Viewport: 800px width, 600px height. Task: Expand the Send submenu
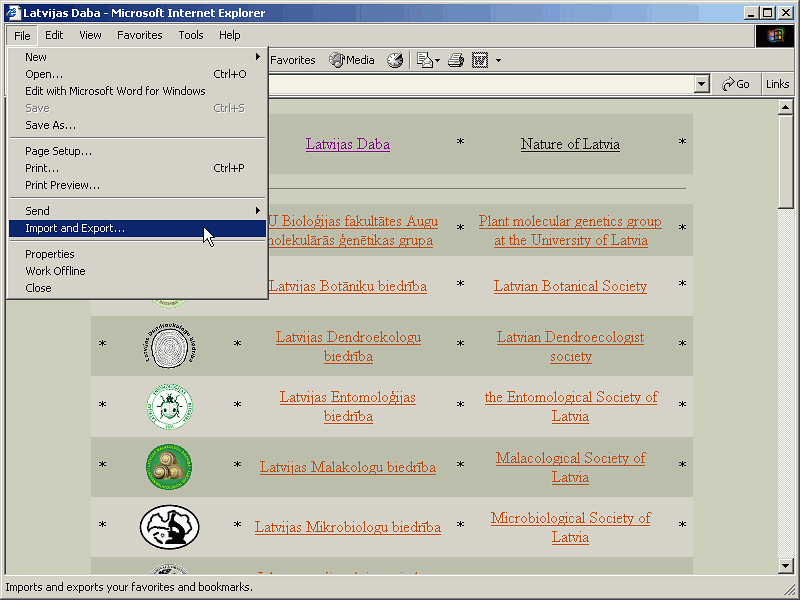(x=137, y=211)
